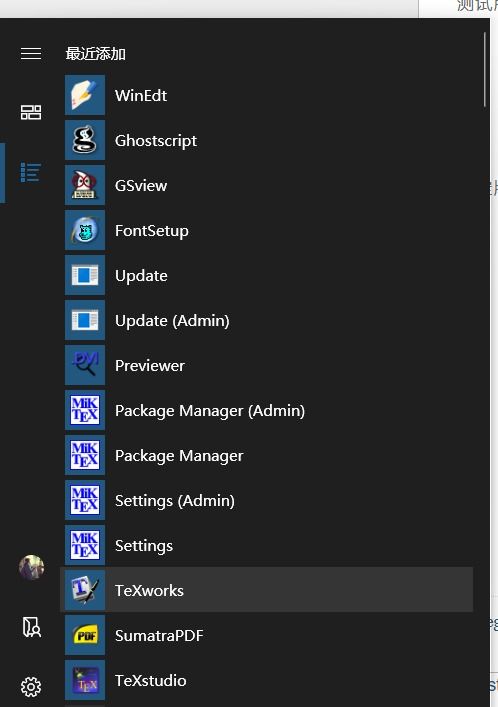Open MiKTeX Package Manager item
498x707 pixels.
[x=266, y=455]
